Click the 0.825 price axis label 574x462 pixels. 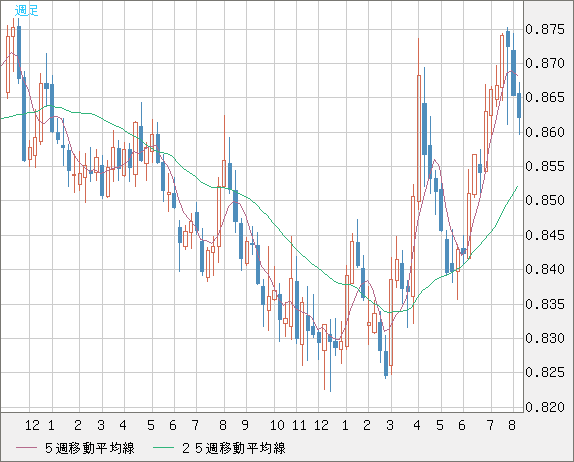click(x=545, y=372)
